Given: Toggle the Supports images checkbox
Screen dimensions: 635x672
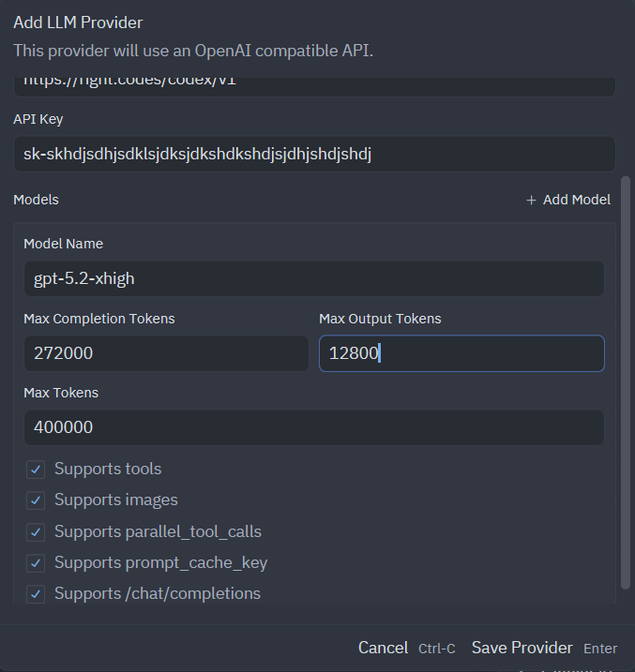Looking at the screenshot, I should [36, 500].
